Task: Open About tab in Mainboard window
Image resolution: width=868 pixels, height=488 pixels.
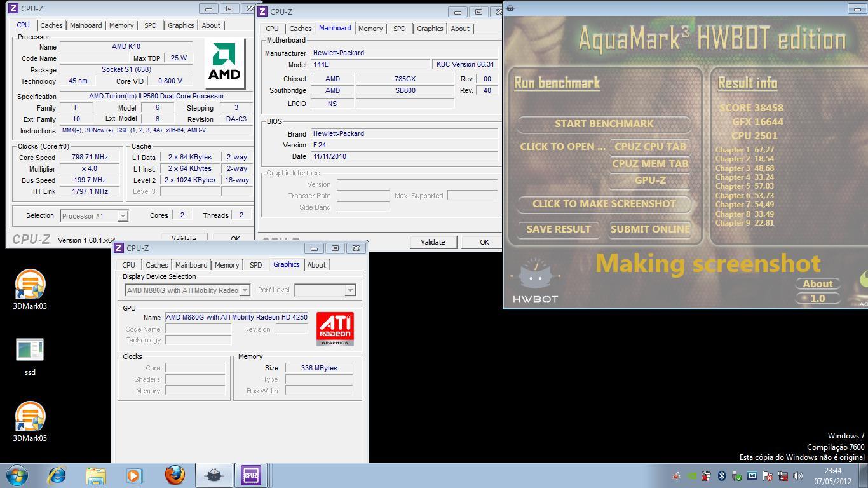Action: [x=460, y=29]
